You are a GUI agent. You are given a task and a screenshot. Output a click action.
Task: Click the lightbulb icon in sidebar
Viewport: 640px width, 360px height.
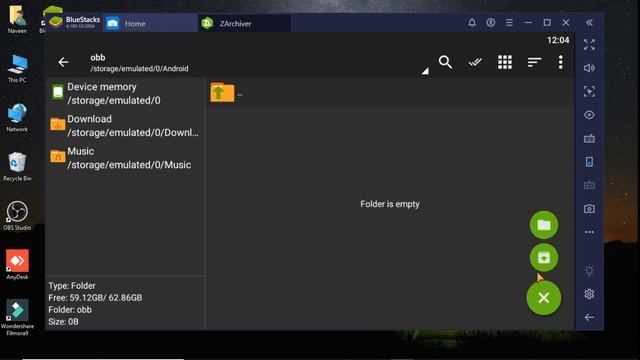589,271
